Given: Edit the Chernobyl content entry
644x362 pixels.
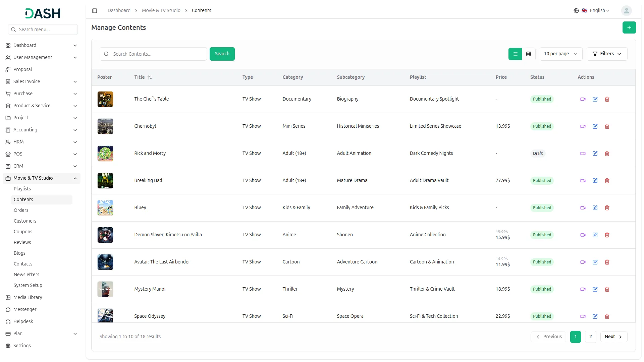Looking at the screenshot, I should (595, 126).
